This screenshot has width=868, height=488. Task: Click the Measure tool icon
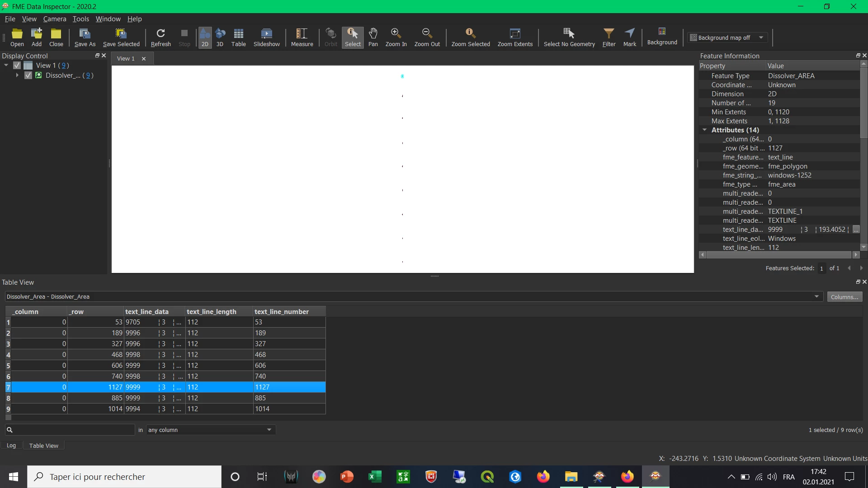[x=302, y=37]
